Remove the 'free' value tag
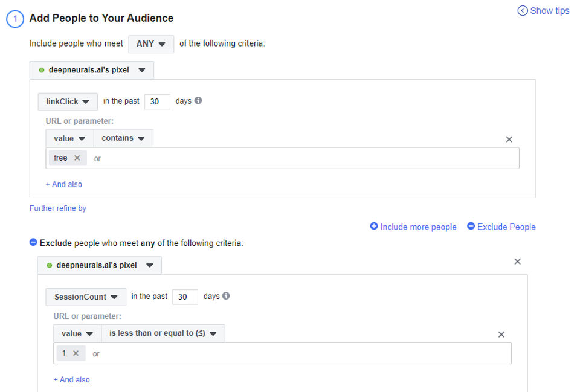 point(77,158)
